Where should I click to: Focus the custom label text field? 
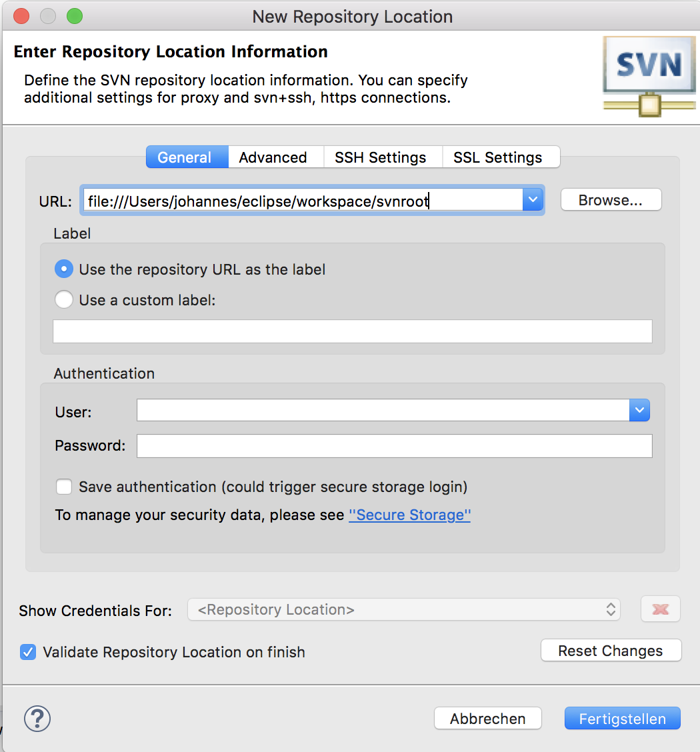click(352, 331)
